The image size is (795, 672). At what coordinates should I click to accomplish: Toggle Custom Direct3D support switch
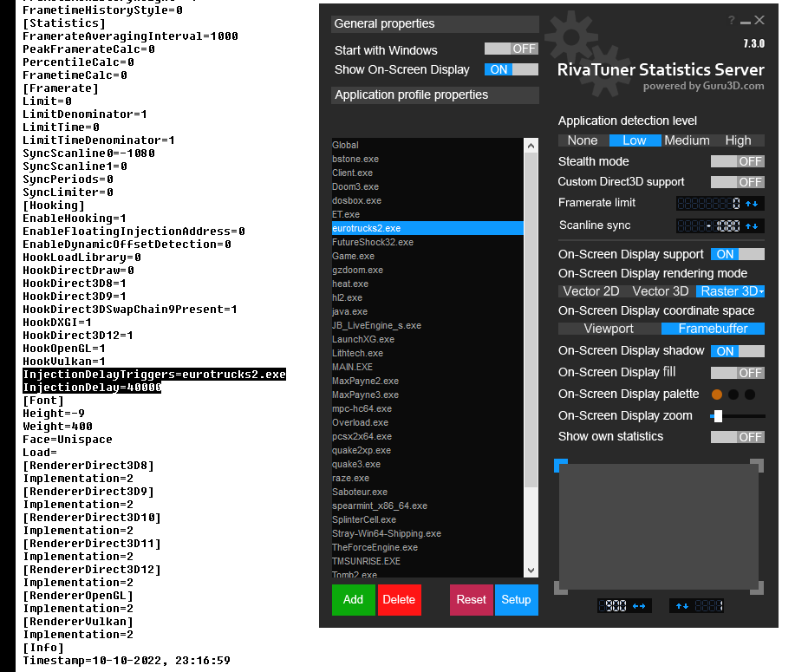737,182
